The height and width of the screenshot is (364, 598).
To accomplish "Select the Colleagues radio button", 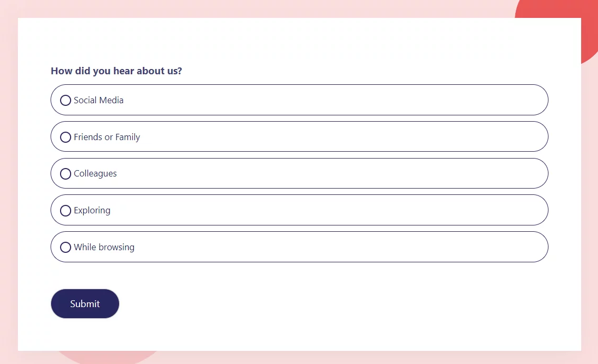I will 65,174.
